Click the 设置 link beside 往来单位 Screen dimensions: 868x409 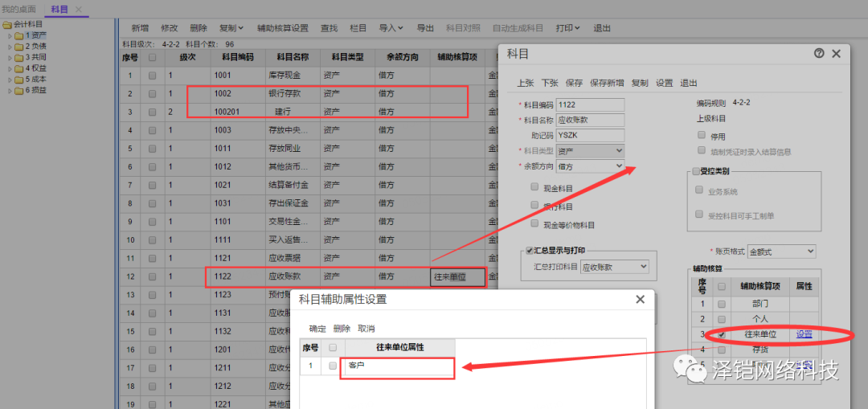tap(804, 334)
